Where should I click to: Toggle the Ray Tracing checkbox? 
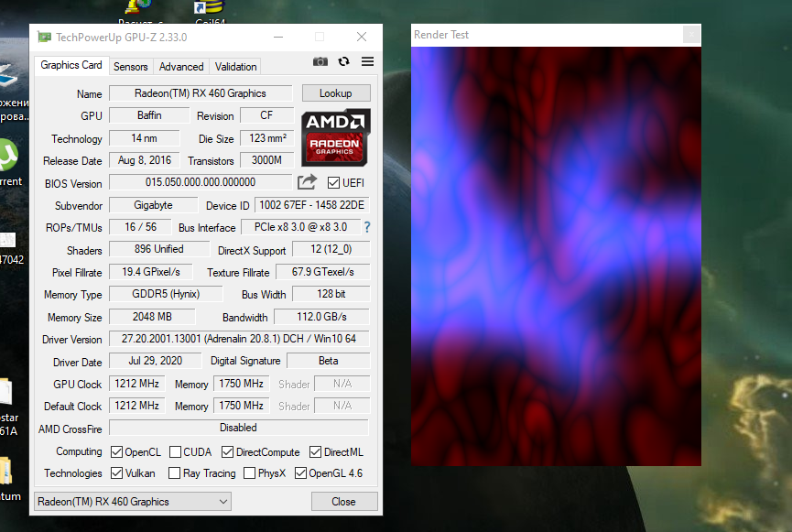coord(174,472)
